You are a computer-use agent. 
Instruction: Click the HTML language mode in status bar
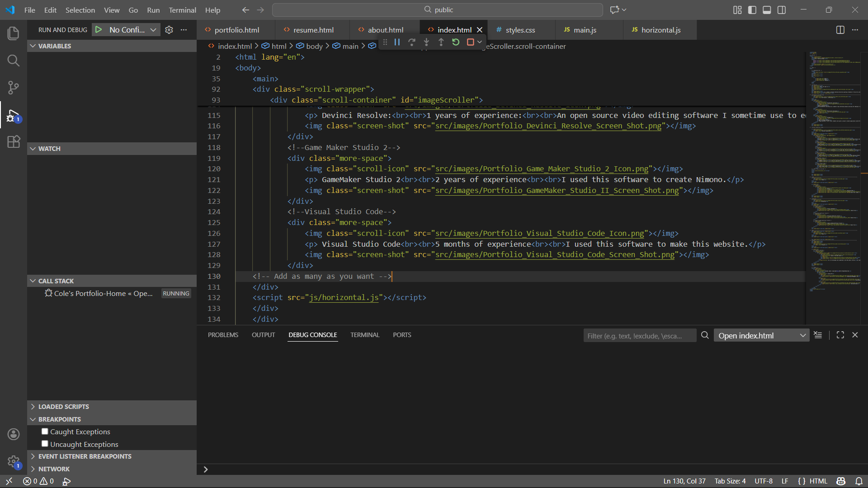point(818,481)
